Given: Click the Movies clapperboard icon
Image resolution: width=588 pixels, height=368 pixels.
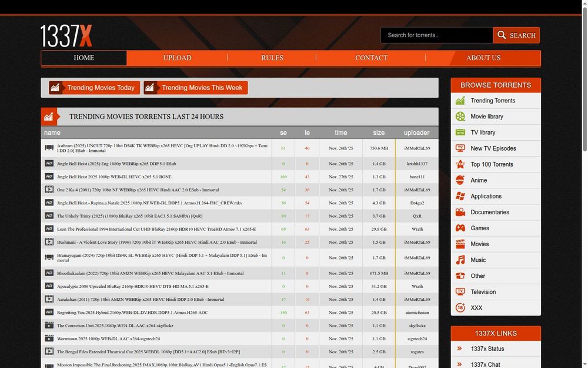Looking at the screenshot, I should point(460,244).
